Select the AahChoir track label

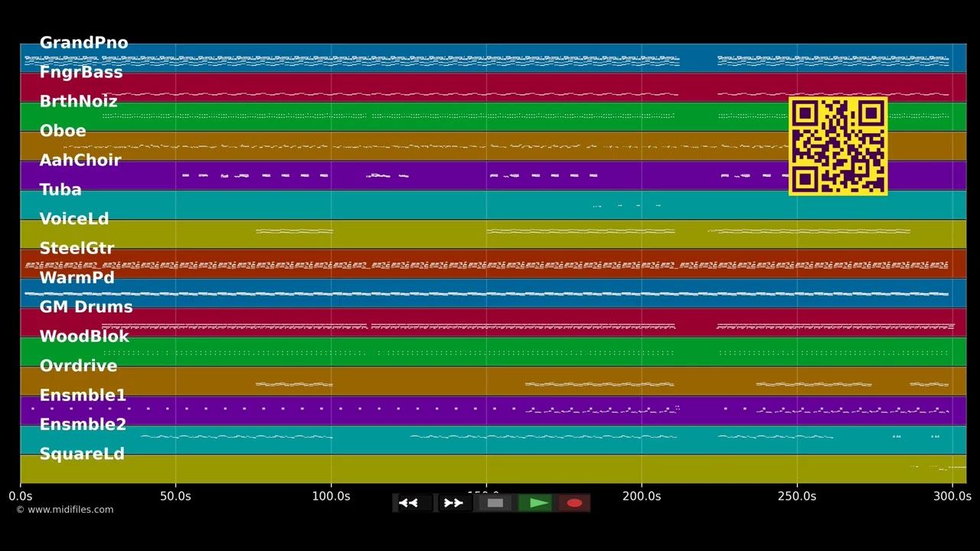[x=80, y=160]
